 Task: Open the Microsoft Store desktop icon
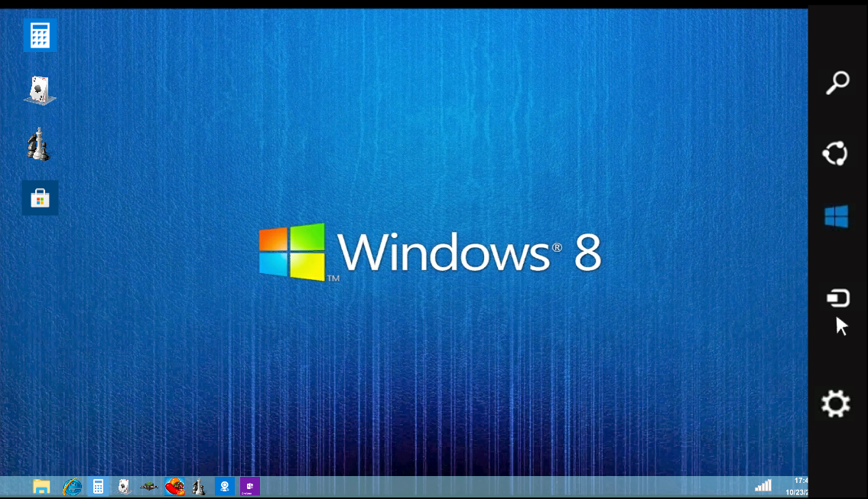[40, 197]
